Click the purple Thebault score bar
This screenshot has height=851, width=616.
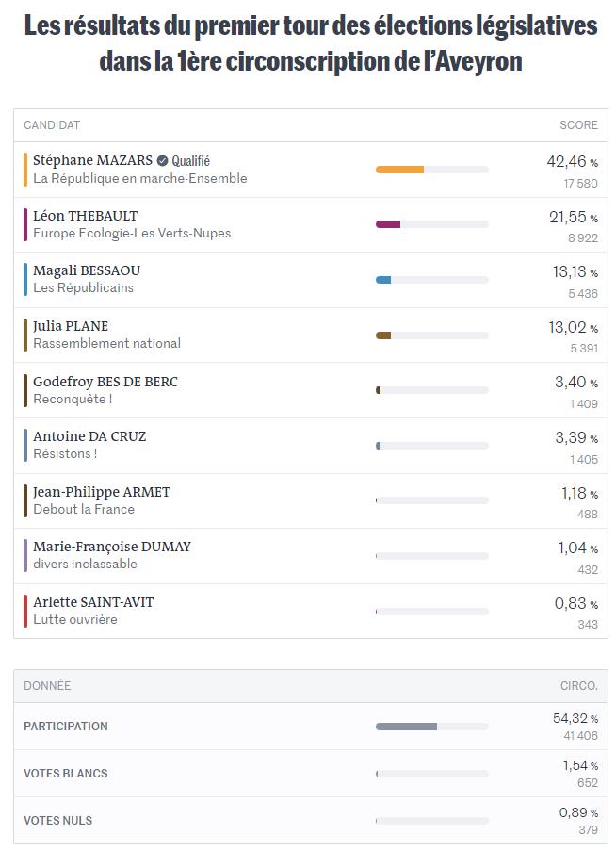pos(388,224)
